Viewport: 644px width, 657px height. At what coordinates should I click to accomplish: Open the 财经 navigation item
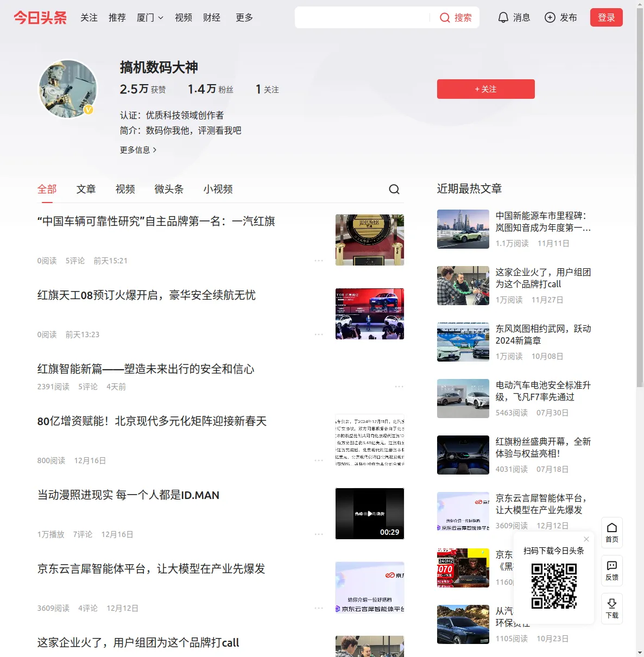[x=212, y=17]
